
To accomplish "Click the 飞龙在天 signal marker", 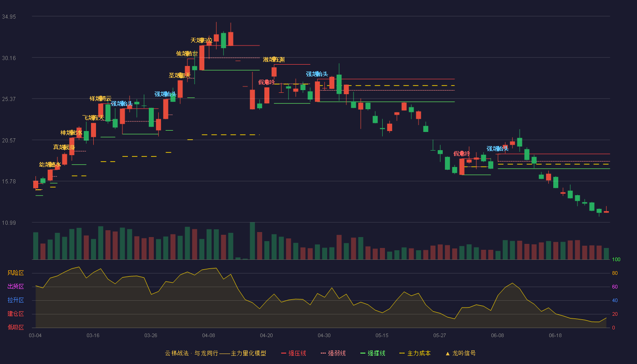I will click(x=93, y=118).
